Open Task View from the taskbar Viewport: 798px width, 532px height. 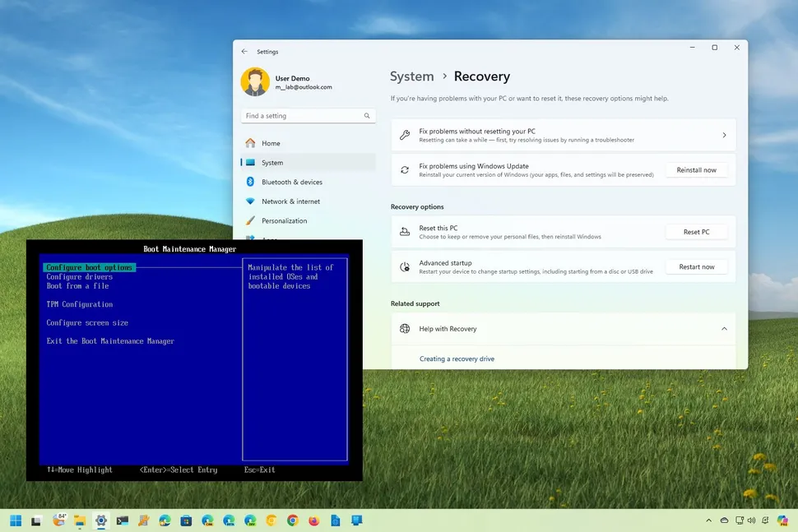36,520
